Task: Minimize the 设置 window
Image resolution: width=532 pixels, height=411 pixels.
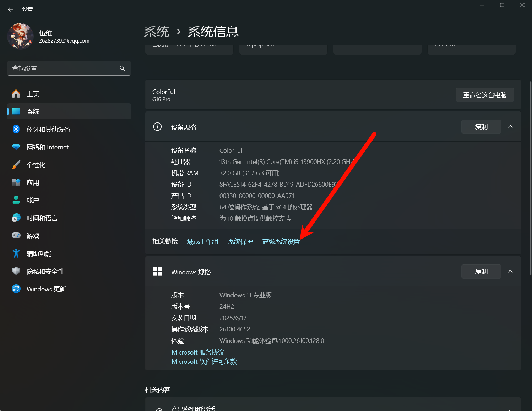Action: [482, 5]
